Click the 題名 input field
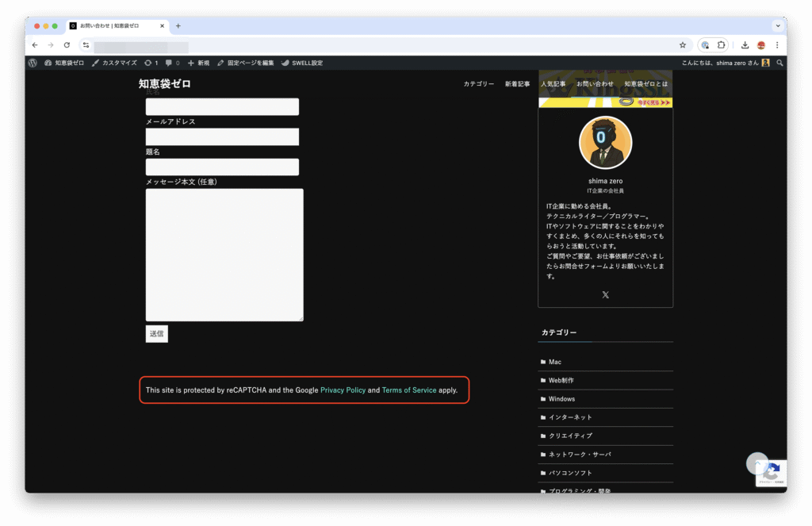This screenshot has width=812, height=526. (x=222, y=167)
